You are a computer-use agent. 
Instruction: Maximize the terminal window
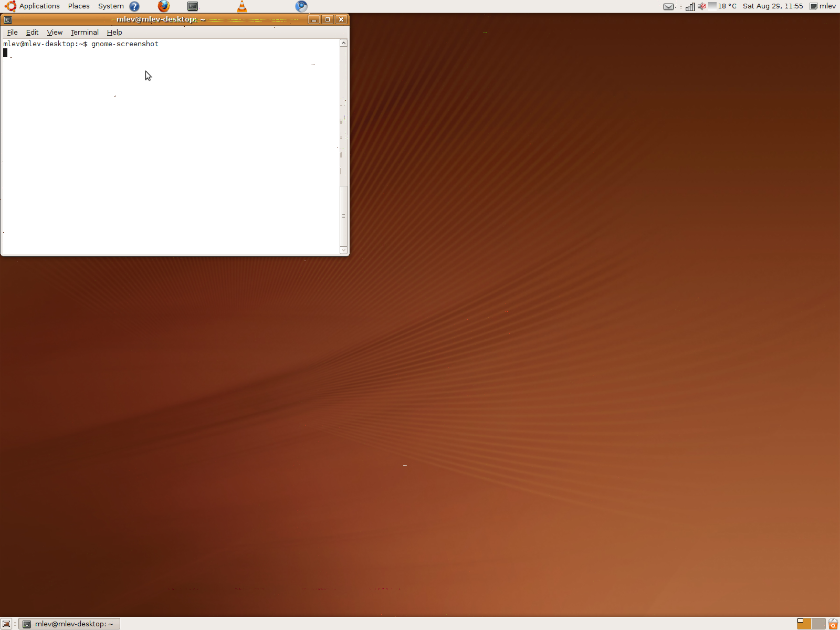328,19
